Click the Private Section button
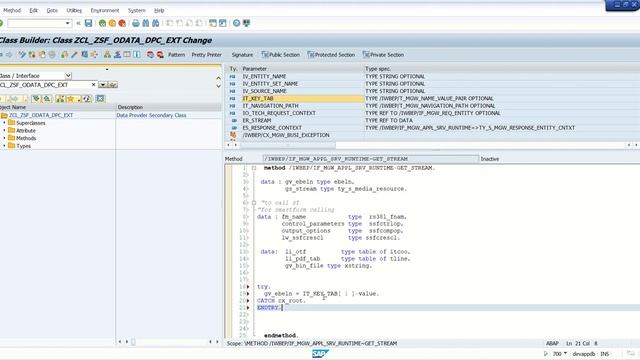This screenshot has width=640, height=360. (383, 55)
